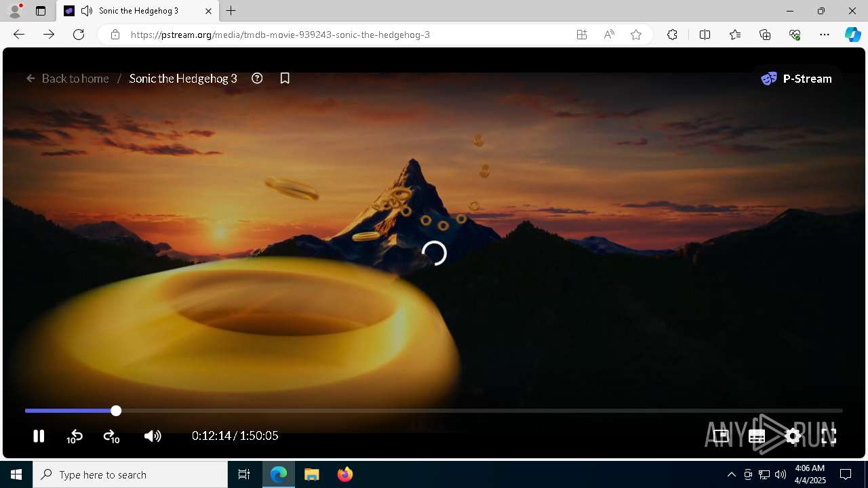Screen dimensions: 868x488
Task: Click the playback time display
Action: [x=235, y=436]
